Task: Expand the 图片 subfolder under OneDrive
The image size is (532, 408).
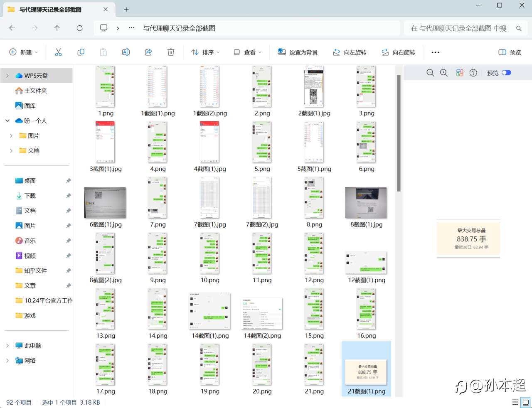Action: [11, 135]
